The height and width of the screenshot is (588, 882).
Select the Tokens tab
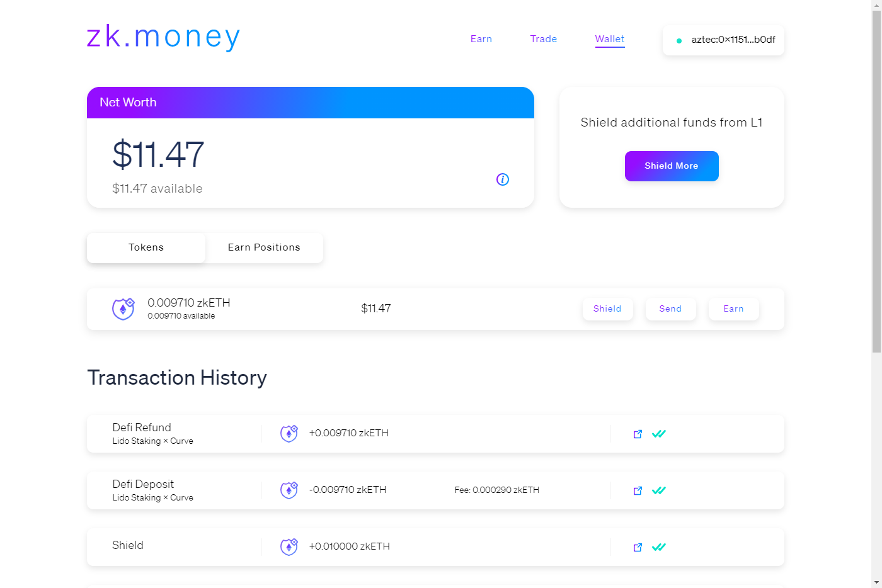coord(146,247)
